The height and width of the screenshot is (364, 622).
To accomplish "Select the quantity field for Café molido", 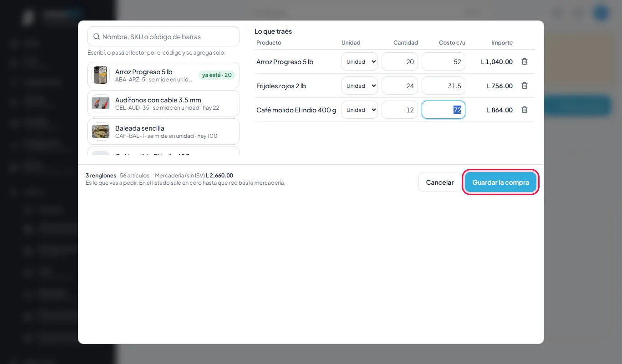I will (x=400, y=110).
